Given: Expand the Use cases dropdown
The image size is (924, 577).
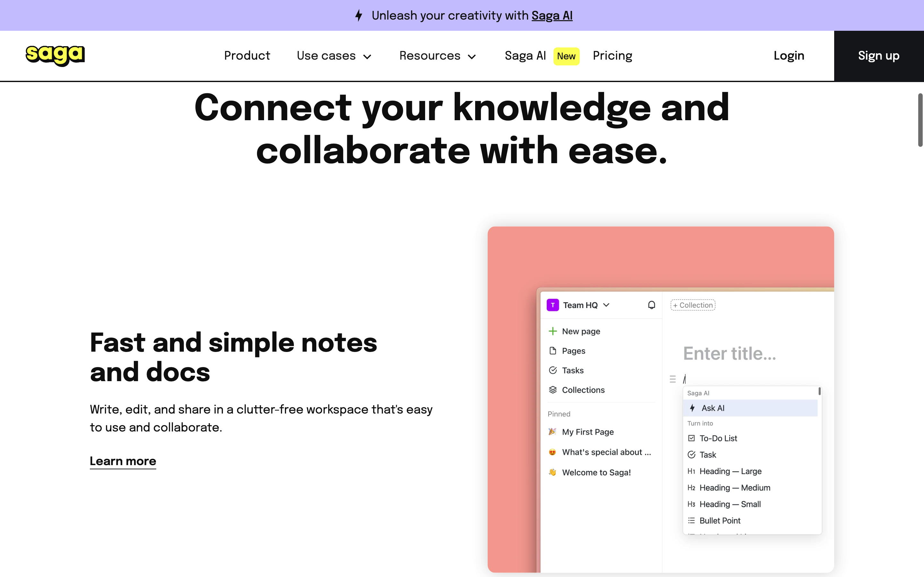Looking at the screenshot, I should point(334,56).
